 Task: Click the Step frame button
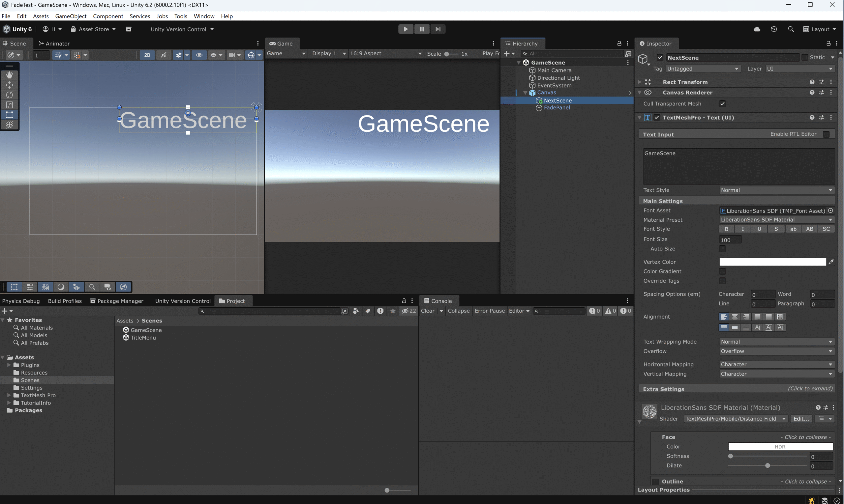438,29
